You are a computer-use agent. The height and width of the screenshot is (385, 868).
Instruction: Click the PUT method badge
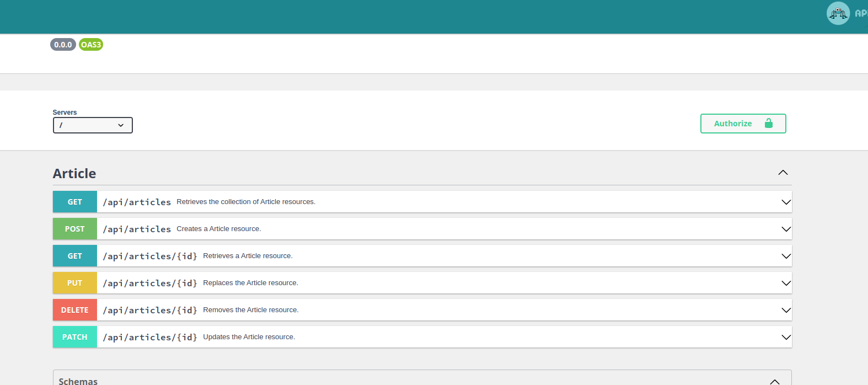75,283
